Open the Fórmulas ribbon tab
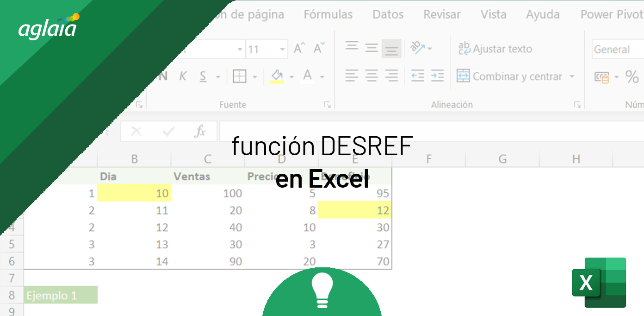This screenshot has height=316, width=644. 328,14
